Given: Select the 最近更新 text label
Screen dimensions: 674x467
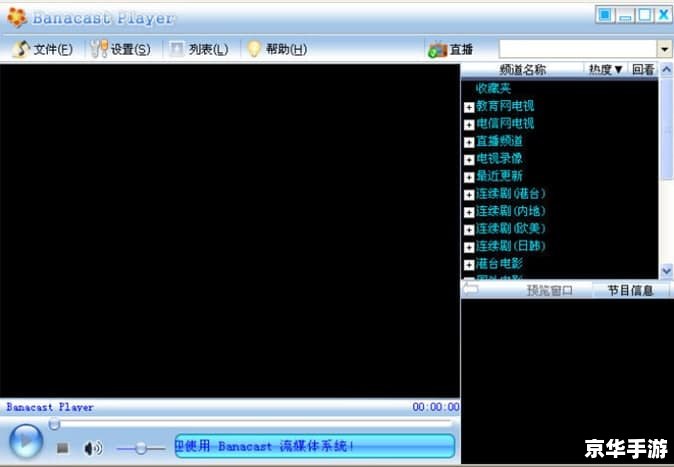Looking at the screenshot, I should (x=499, y=176).
